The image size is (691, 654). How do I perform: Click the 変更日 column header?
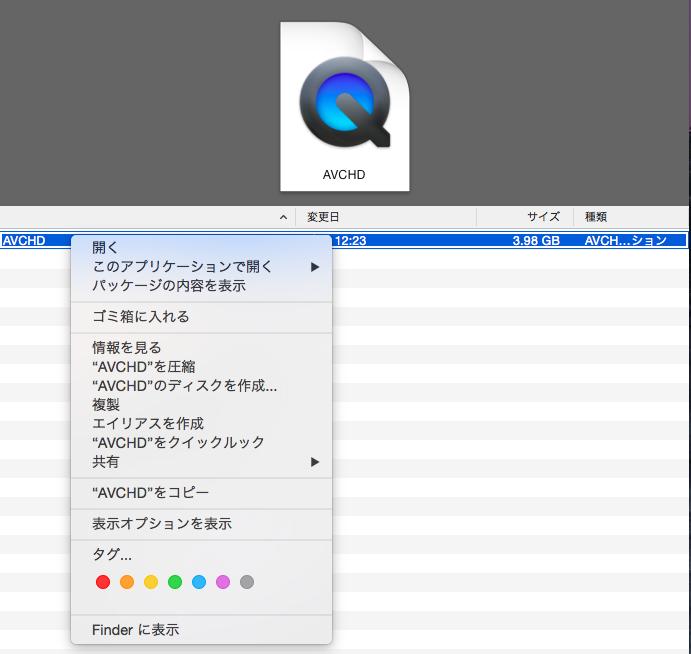(x=324, y=217)
